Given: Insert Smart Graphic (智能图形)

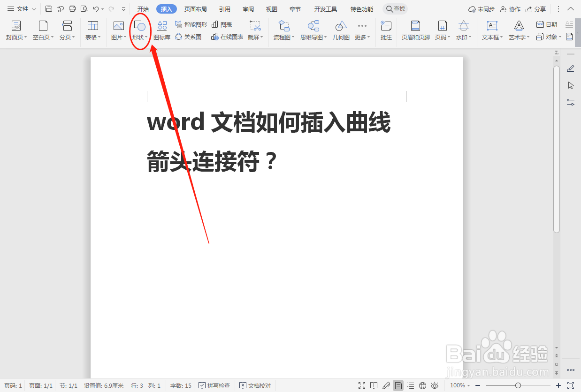Looking at the screenshot, I should [191, 25].
